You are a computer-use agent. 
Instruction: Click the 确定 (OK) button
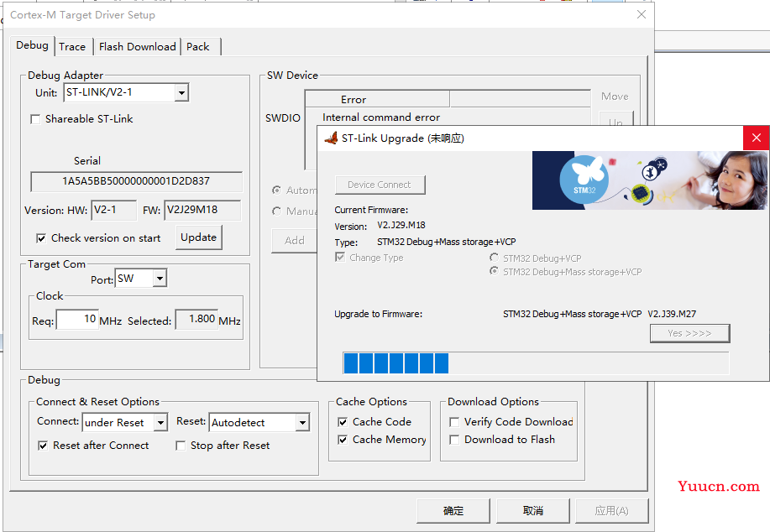coord(453,511)
